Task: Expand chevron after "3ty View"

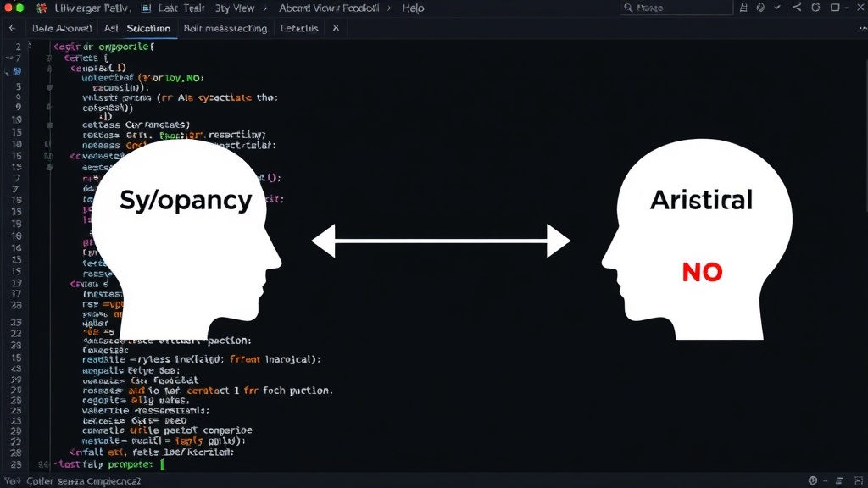Action: tap(265, 8)
